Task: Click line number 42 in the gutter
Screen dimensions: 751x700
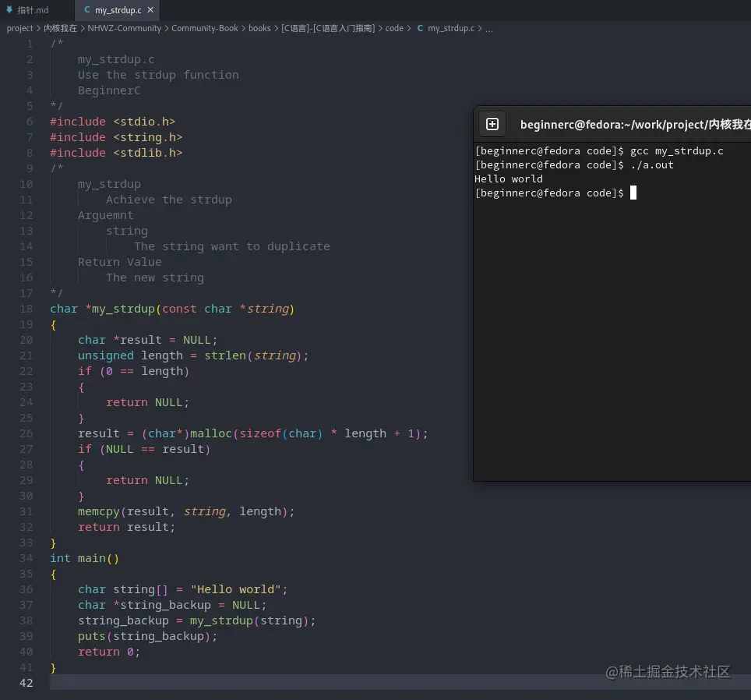Action: [x=26, y=683]
